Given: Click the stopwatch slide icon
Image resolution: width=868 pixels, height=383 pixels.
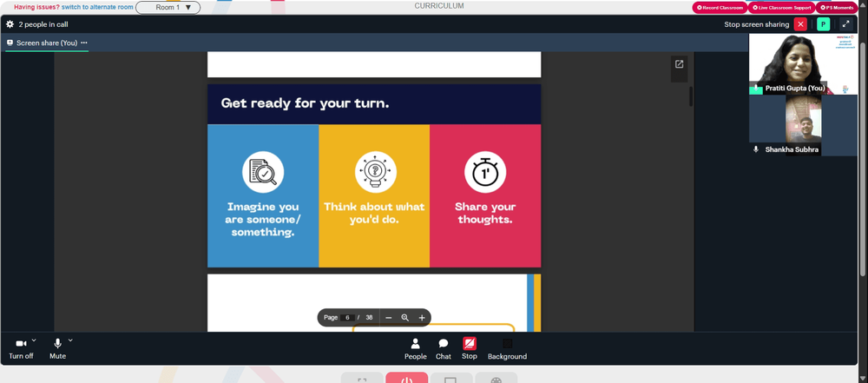Looking at the screenshot, I should (x=485, y=172).
